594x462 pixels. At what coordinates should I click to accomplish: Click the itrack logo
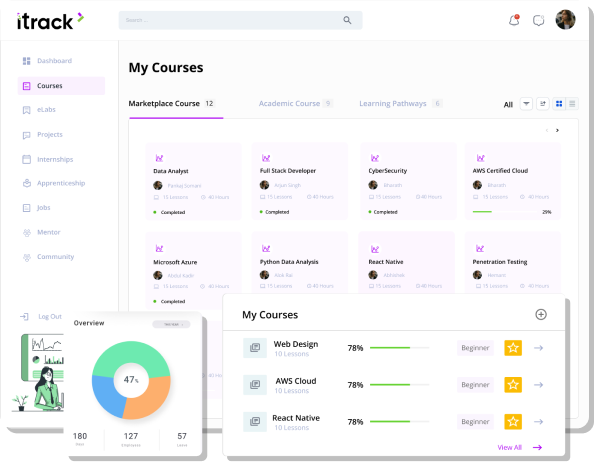click(x=50, y=21)
